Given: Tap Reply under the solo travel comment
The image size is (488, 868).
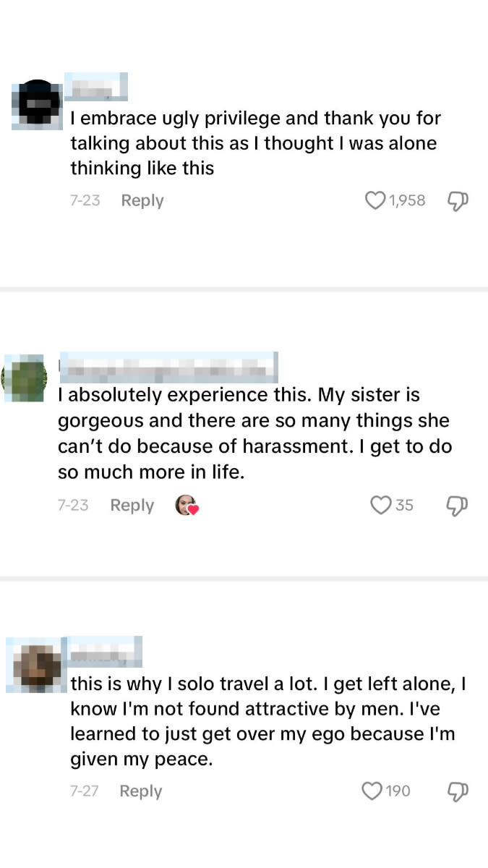Looking at the screenshot, I should pyautogui.click(x=140, y=791).
